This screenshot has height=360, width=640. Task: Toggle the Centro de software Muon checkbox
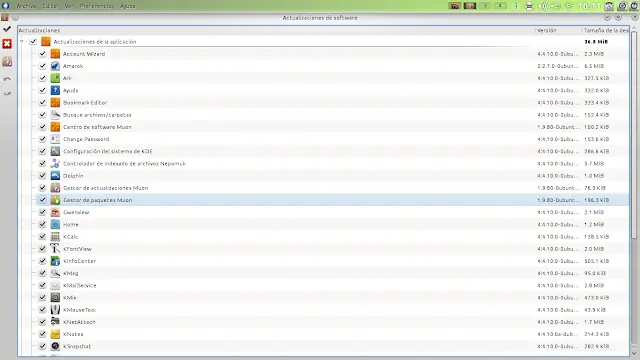point(42,127)
